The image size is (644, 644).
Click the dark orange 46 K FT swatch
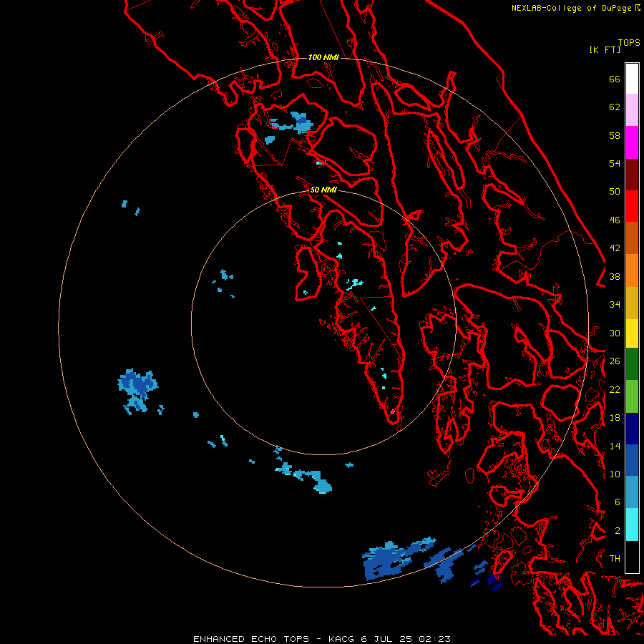[x=632, y=238]
